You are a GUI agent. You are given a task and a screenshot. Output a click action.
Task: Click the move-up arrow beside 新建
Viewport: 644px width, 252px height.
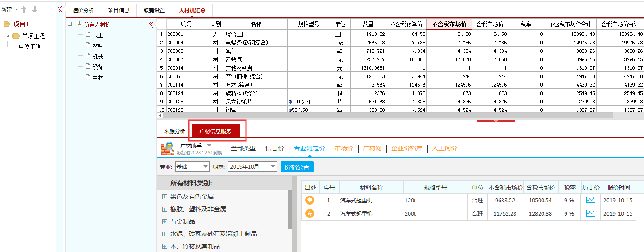tap(24, 9)
